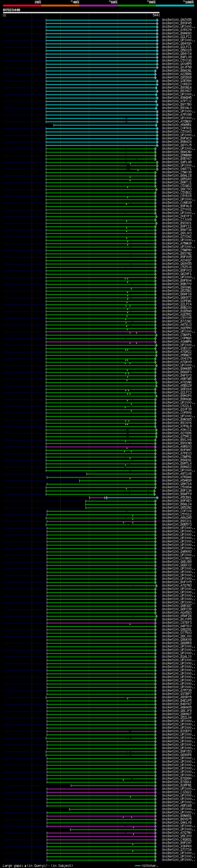
Task: Pick UniRef100_A9T108 hit
Action: 177,474
